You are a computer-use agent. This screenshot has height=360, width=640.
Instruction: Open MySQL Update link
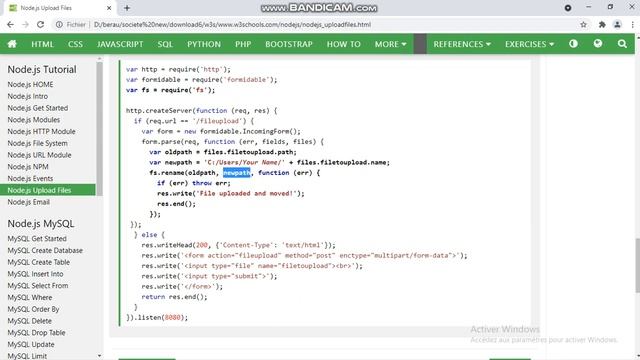31,345
